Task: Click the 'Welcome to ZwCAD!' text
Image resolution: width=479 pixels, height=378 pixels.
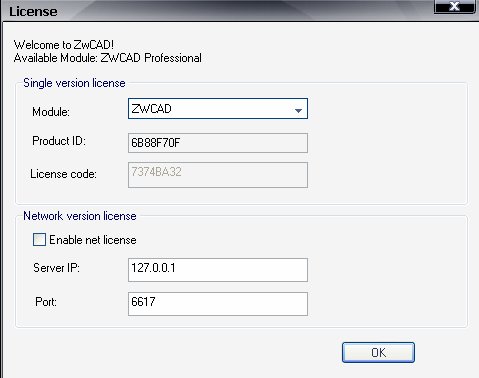Action: coord(64,45)
